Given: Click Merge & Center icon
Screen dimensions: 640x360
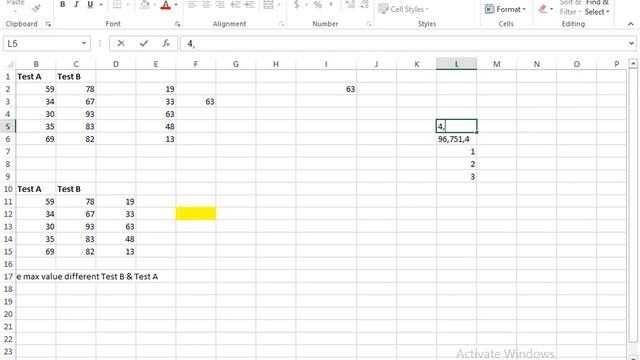Looking at the screenshot, I should point(268,4).
